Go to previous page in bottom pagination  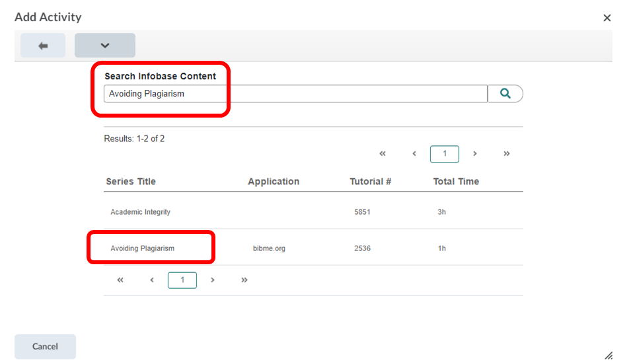(x=152, y=280)
